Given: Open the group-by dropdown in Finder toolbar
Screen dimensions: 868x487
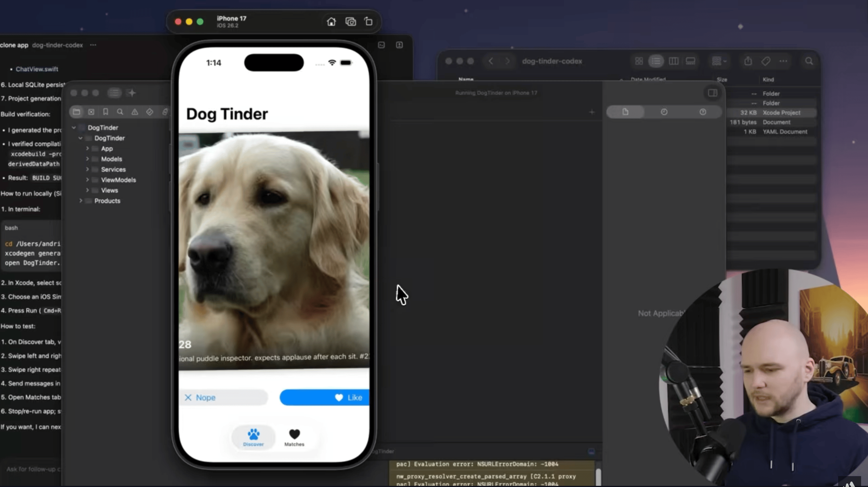Looking at the screenshot, I should tap(719, 61).
